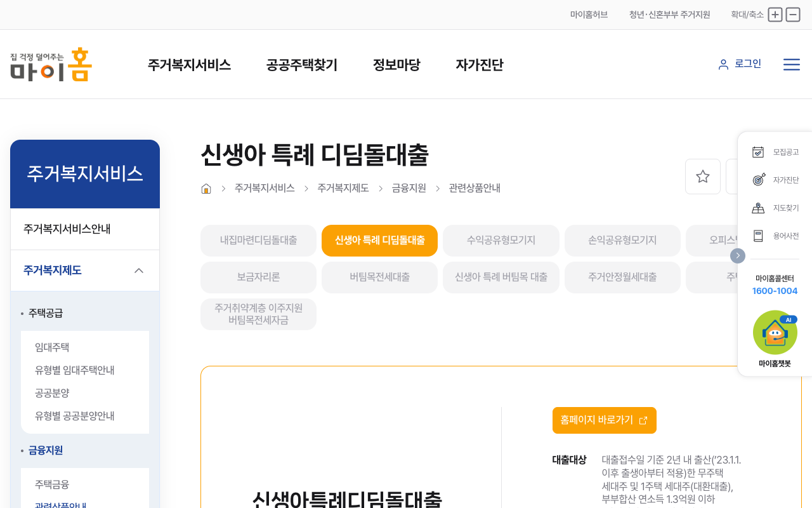The width and height of the screenshot is (812, 508).
Task: Open 유형별 공공분양안내 in the sidebar
Action: [x=75, y=416]
